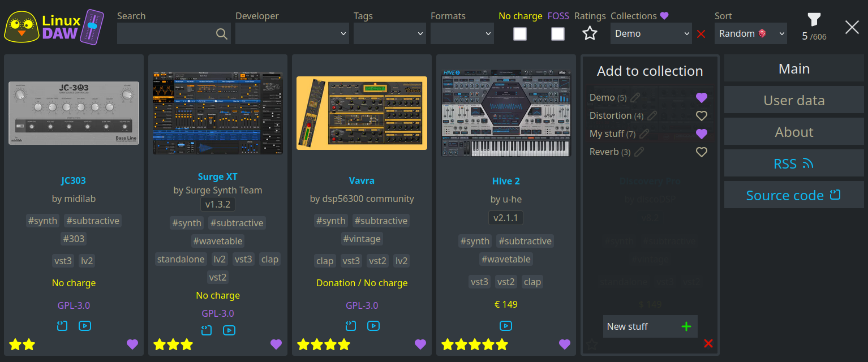
Task: Rate Vavra by clicking its star rating
Action: [x=324, y=344]
